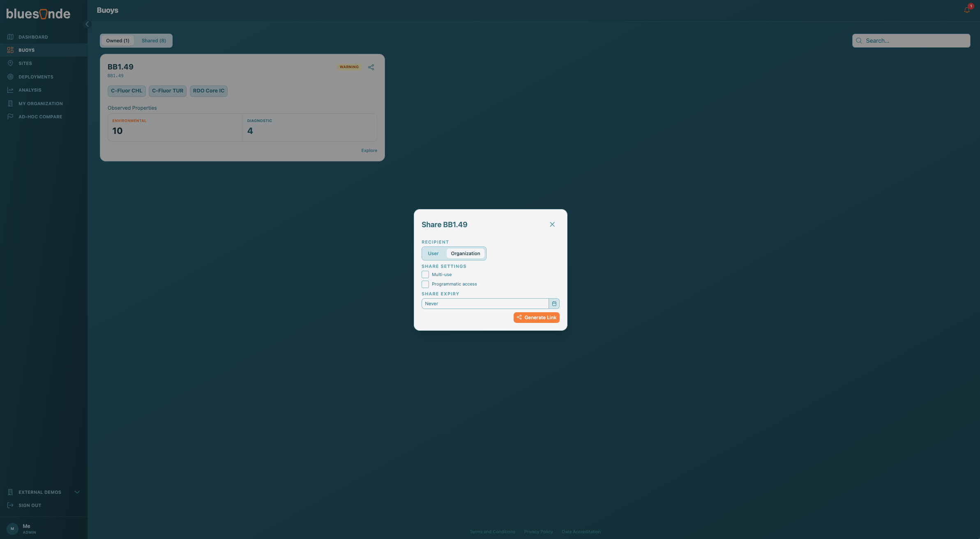This screenshot has width=980, height=539.
Task: Click the RDO Core IC sensor tag
Action: pyautogui.click(x=209, y=91)
